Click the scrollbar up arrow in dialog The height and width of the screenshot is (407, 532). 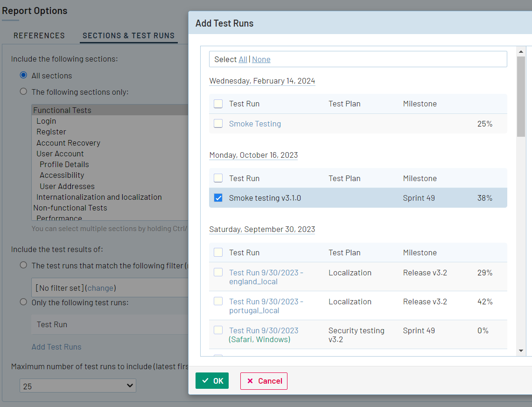click(x=521, y=51)
